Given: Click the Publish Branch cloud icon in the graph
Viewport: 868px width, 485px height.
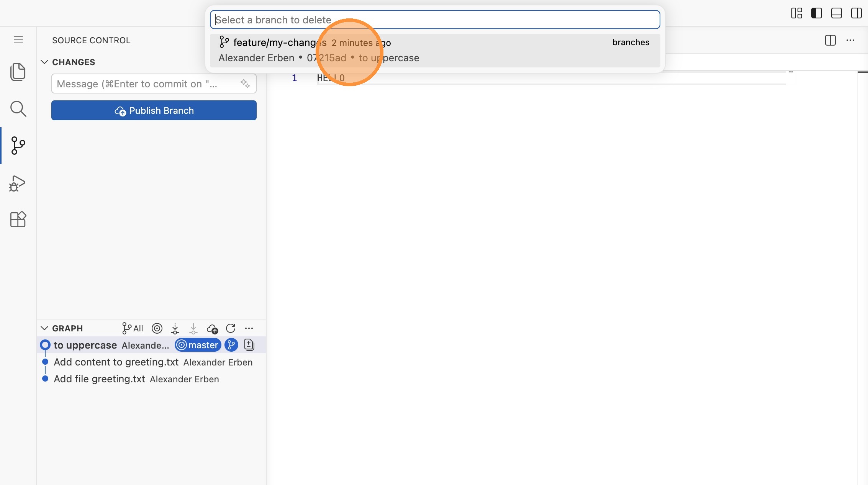Looking at the screenshot, I should [212, 328].
